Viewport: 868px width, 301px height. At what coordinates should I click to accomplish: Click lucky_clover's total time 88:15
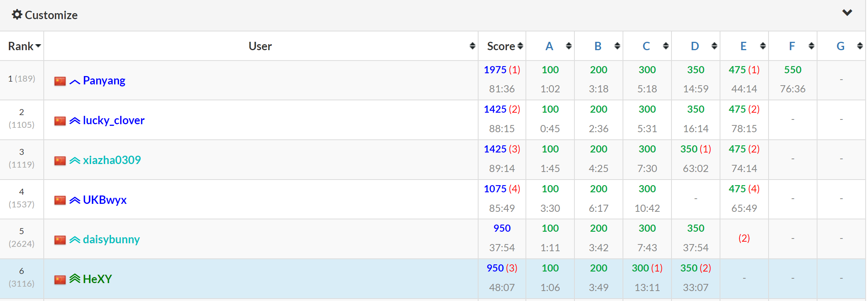coord(502,129)
